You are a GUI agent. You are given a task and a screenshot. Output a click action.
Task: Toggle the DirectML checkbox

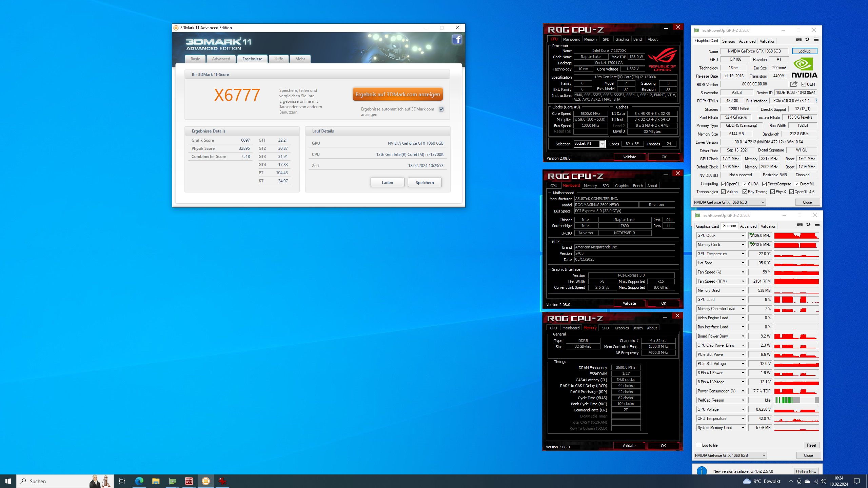[797, 184]
